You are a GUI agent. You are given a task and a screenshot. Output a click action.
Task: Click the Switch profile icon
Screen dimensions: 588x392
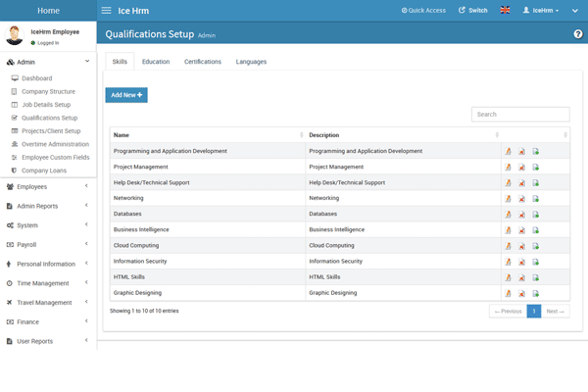471,11
